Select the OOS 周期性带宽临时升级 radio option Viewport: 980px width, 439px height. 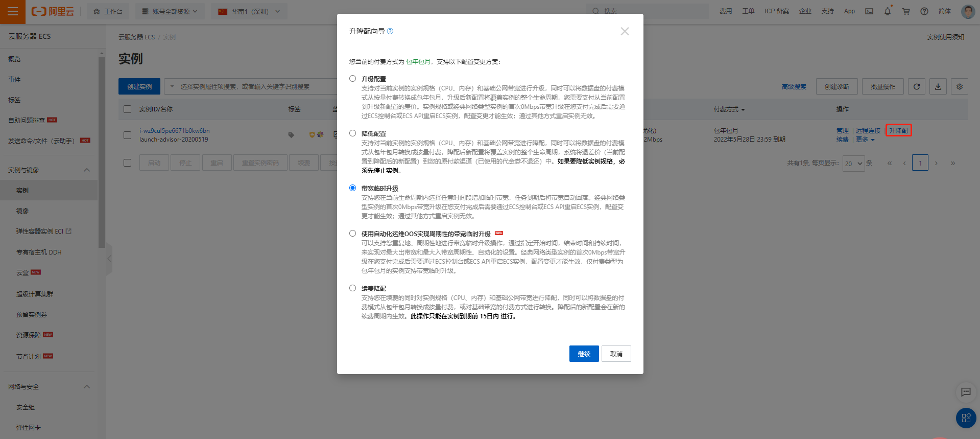click(x=352, y=234)
